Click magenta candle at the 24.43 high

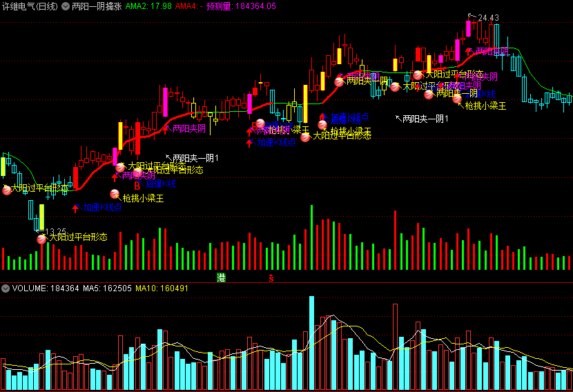pos(468,28)
